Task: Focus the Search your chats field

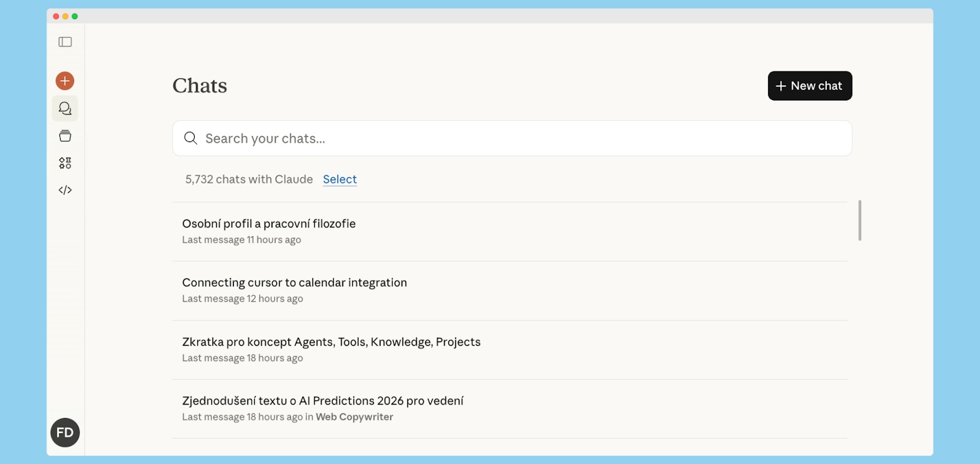Action: point(521,139)
